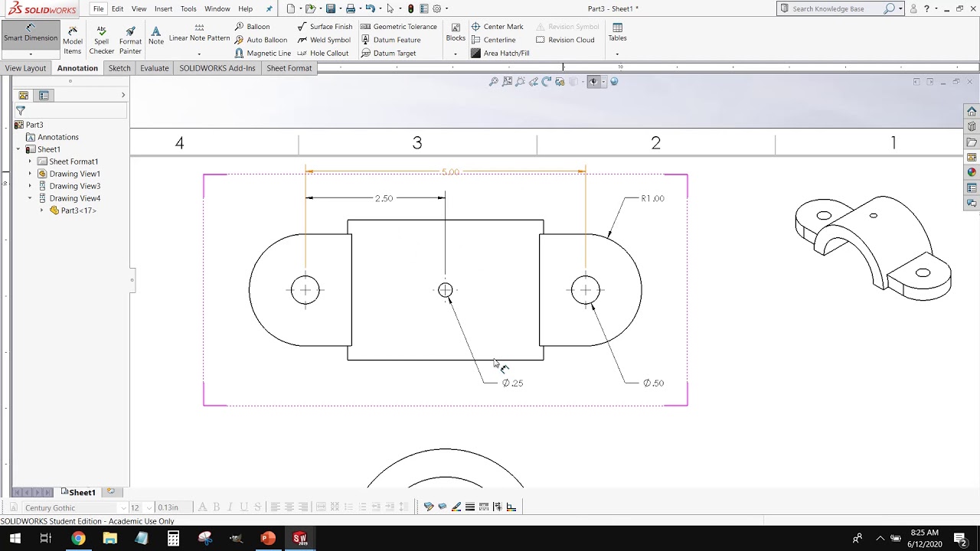Open Appearances color ball in task pane
The image size is (980, 551).
click(x=972, y=172)
